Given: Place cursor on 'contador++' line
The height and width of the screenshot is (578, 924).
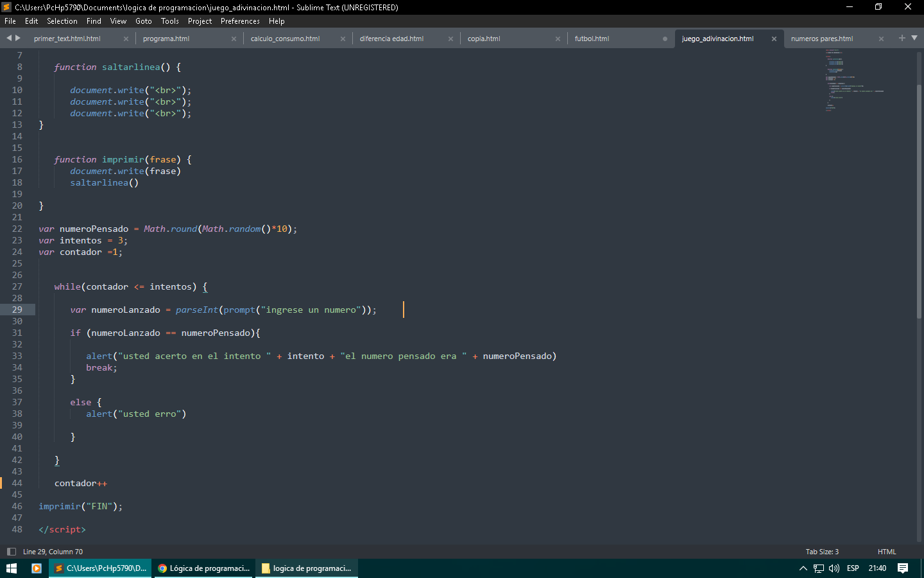Looking at the screenshot, I should (x=81, y=483).
